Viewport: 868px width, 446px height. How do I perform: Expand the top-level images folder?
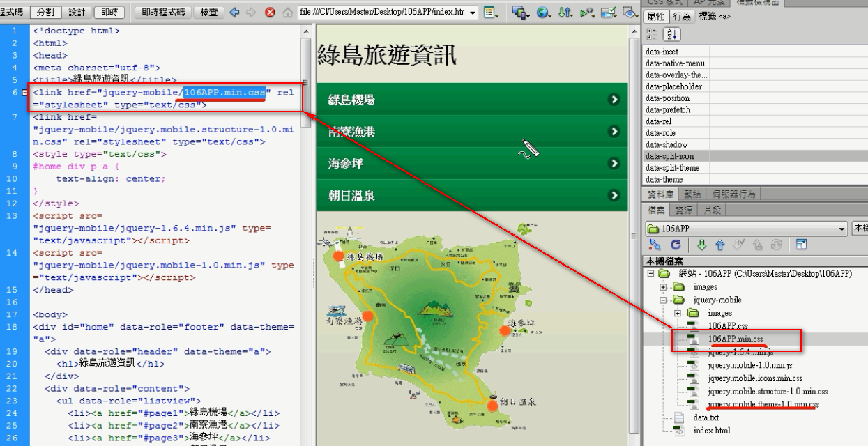click(664, 287)
